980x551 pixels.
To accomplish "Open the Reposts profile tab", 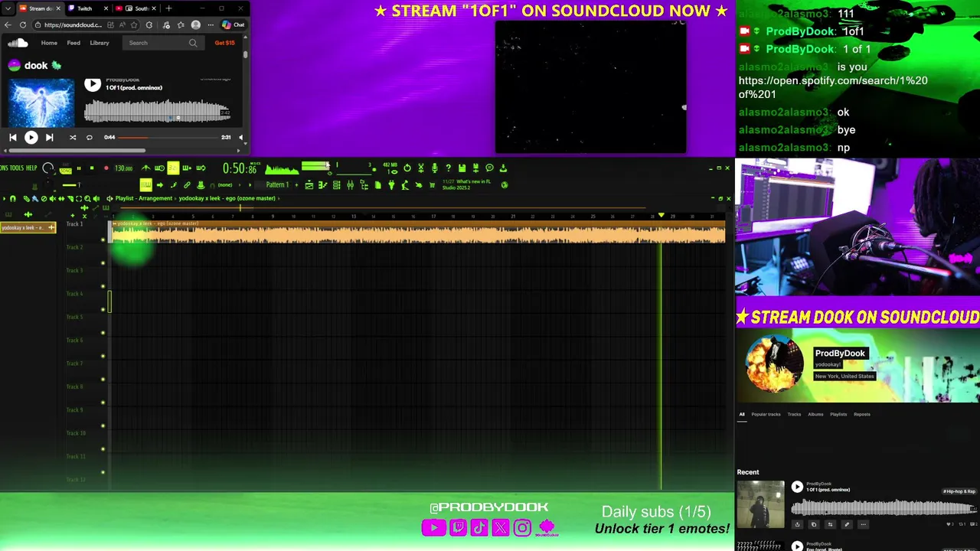I will point(862,414).
